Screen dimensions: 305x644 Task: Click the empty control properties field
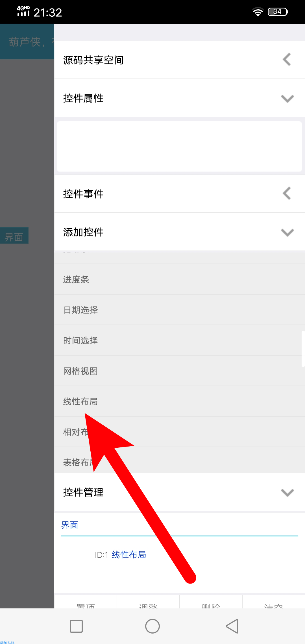click(x=179, y=146)
